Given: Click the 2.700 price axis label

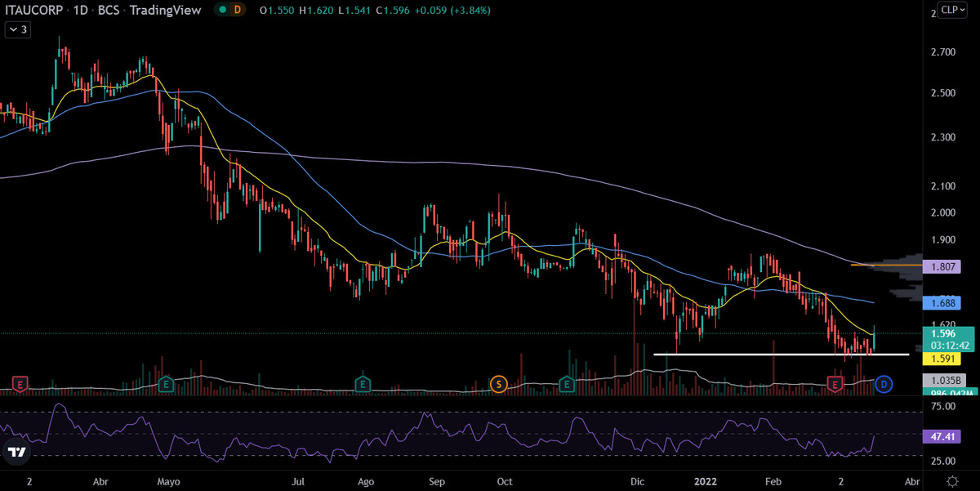Looking at the screenshot, I should pyautogui.click(x=942, y=52).
